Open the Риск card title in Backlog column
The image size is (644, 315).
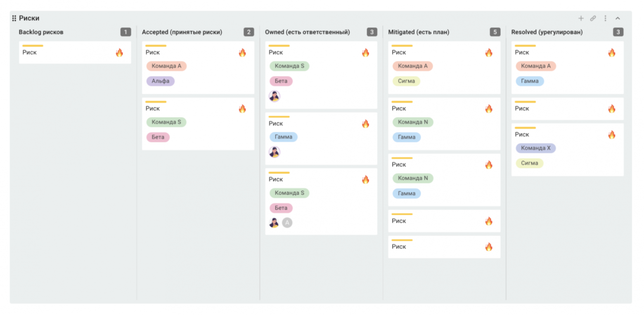click(x=29, y=52)
